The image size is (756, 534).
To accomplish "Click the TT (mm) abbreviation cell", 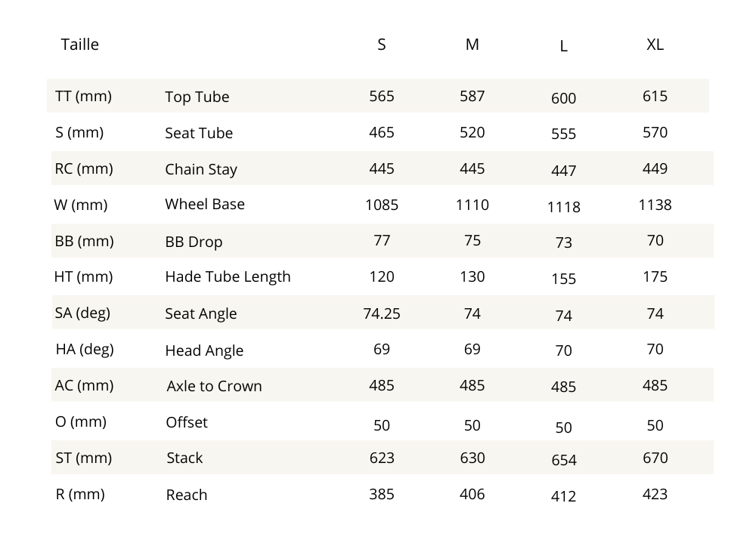I will (83, 96).
